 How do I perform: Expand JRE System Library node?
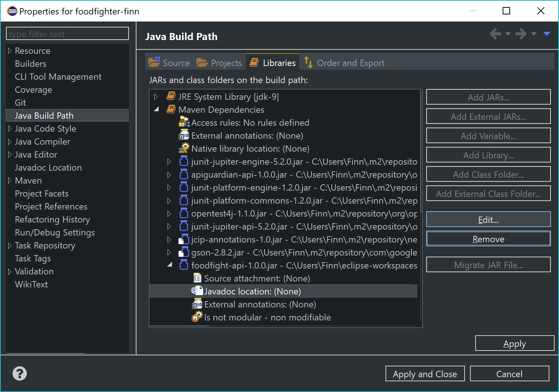pos(156,96)
